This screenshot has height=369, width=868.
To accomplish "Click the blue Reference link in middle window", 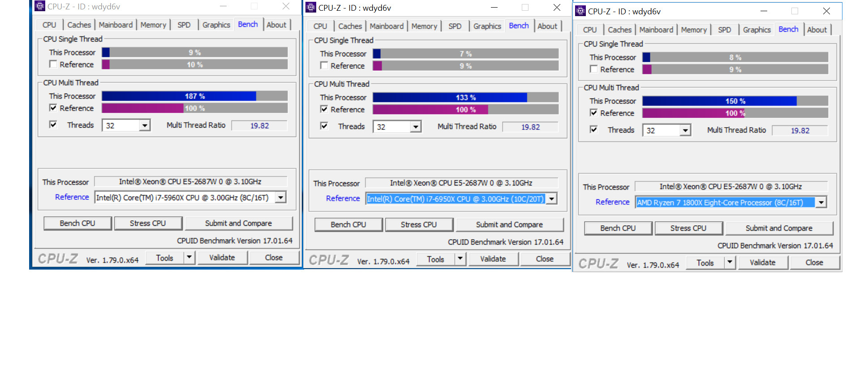I will pos(343,198).
